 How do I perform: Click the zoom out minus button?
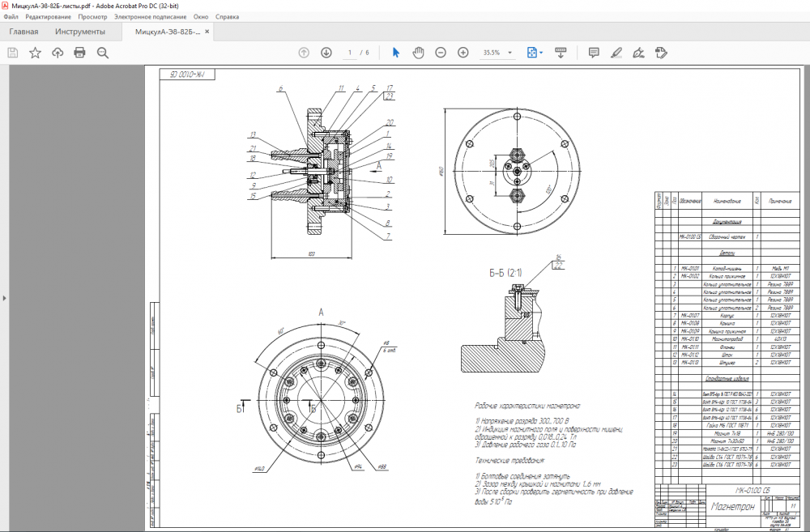441,53
